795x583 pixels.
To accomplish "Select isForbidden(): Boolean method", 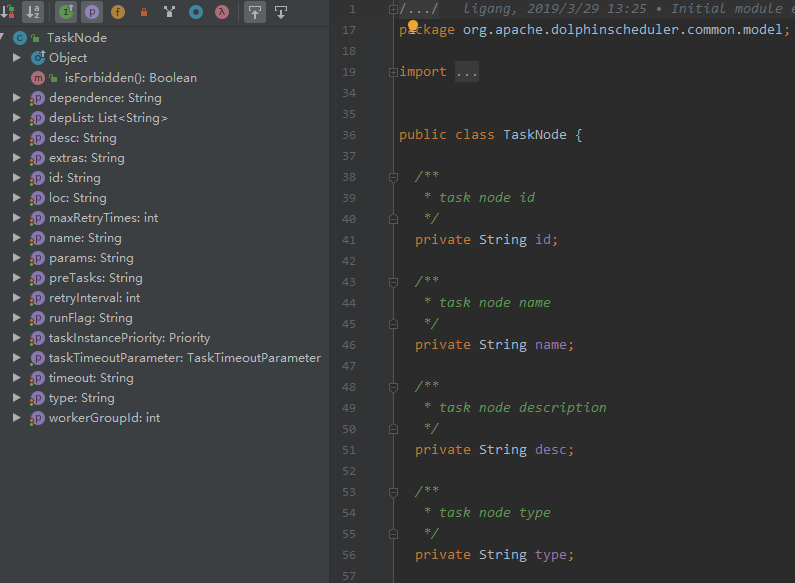I will click(130, 78).
